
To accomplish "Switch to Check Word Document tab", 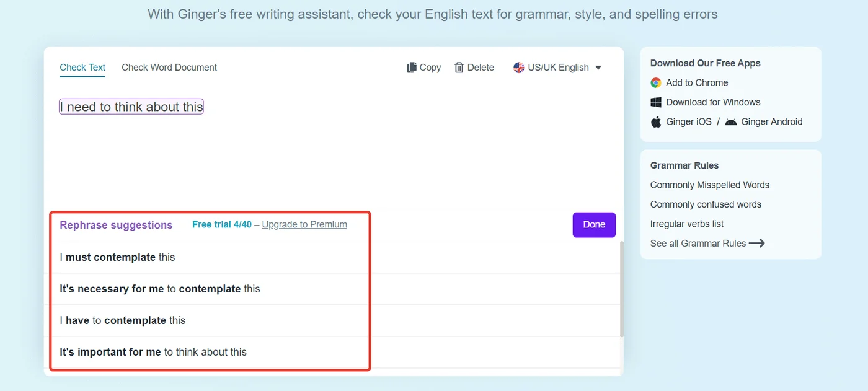I will pos(169,68).
